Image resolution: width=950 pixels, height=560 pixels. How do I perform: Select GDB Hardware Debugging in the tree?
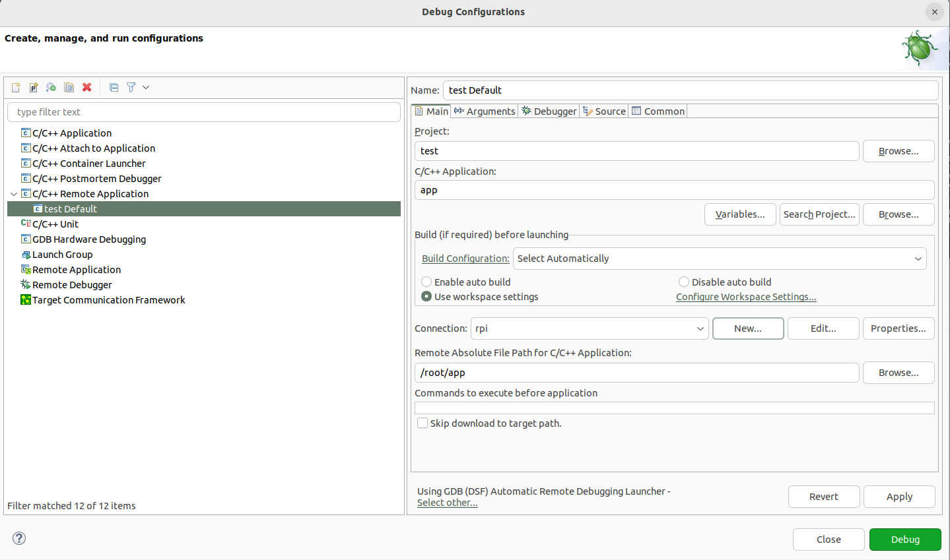[89, 239]
